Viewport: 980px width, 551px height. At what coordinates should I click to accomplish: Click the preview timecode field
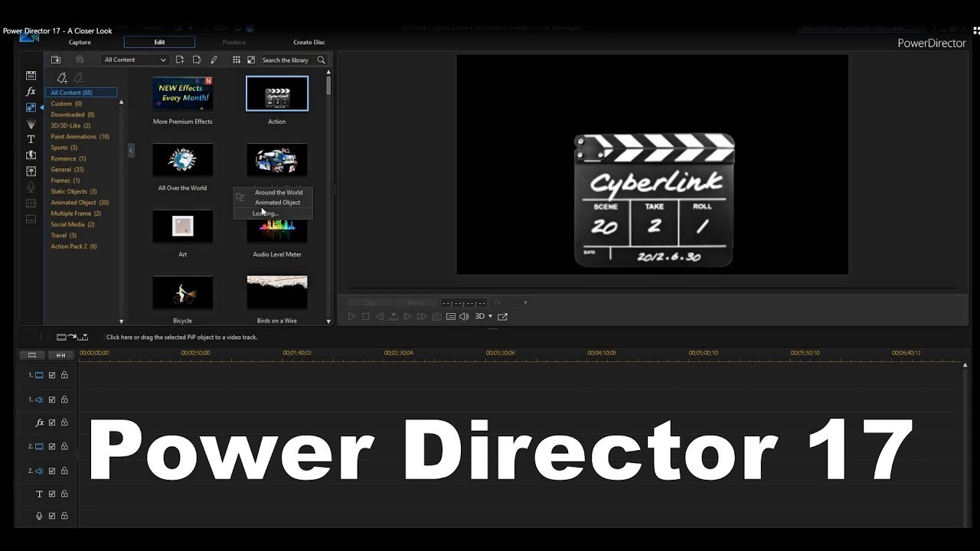(464, 303)
